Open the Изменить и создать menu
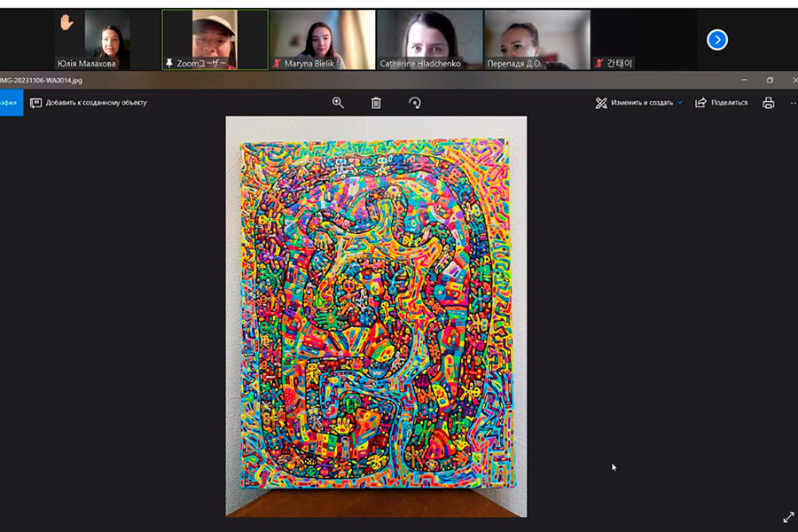 (x=638, y=103)
